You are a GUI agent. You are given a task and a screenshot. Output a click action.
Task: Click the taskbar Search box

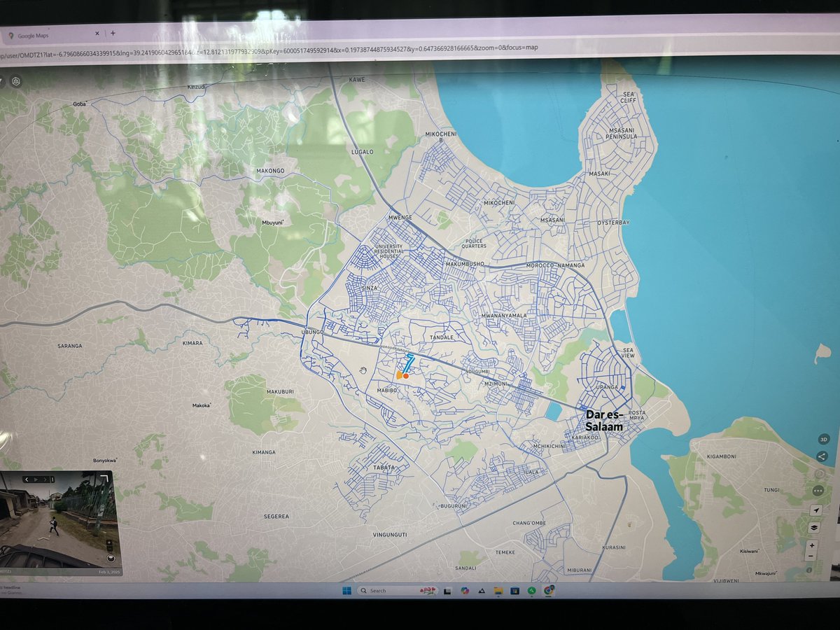(398, 591)
